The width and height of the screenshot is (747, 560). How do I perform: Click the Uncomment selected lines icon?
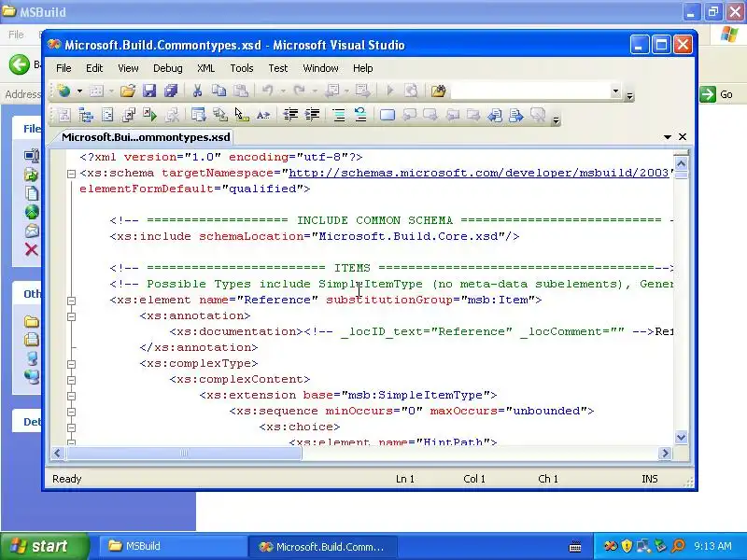[360, 115]
